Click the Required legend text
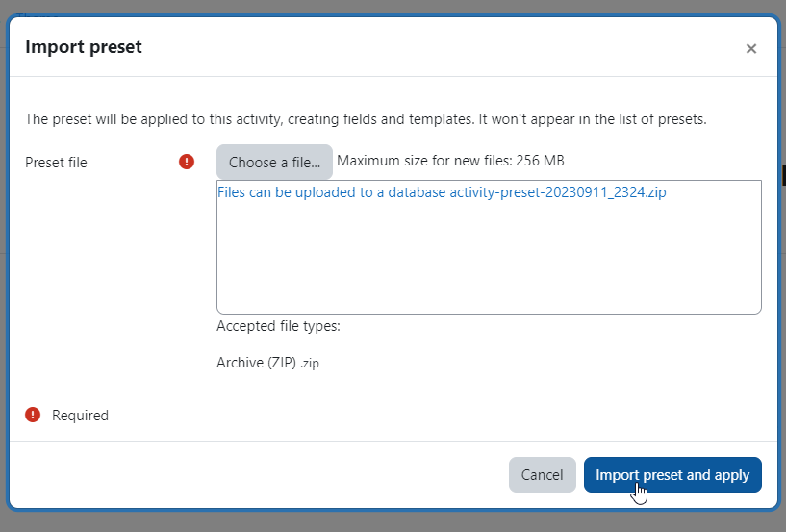786x532 pixels. point(80,416)
